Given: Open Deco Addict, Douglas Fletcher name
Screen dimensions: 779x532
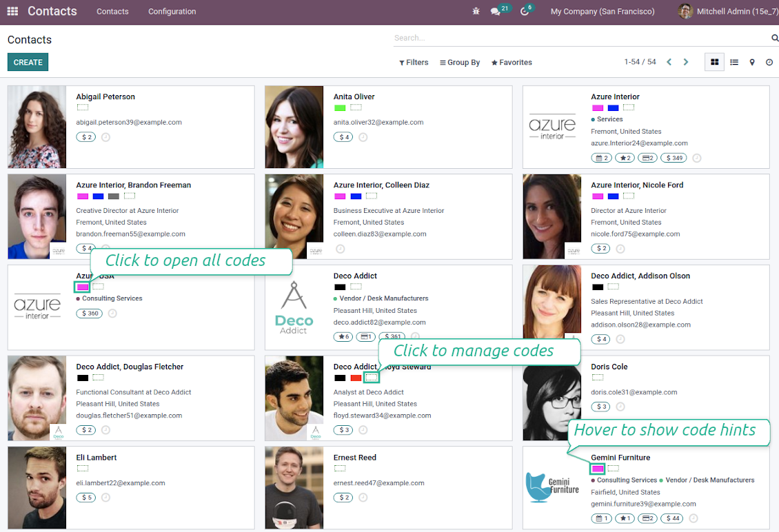Looking at the screenshot, I should [x=130, y=367].
